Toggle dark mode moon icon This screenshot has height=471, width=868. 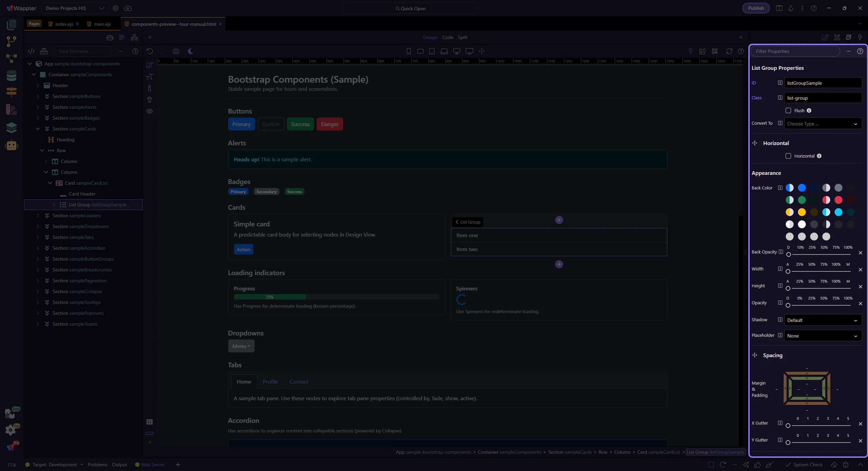point(191,51)
